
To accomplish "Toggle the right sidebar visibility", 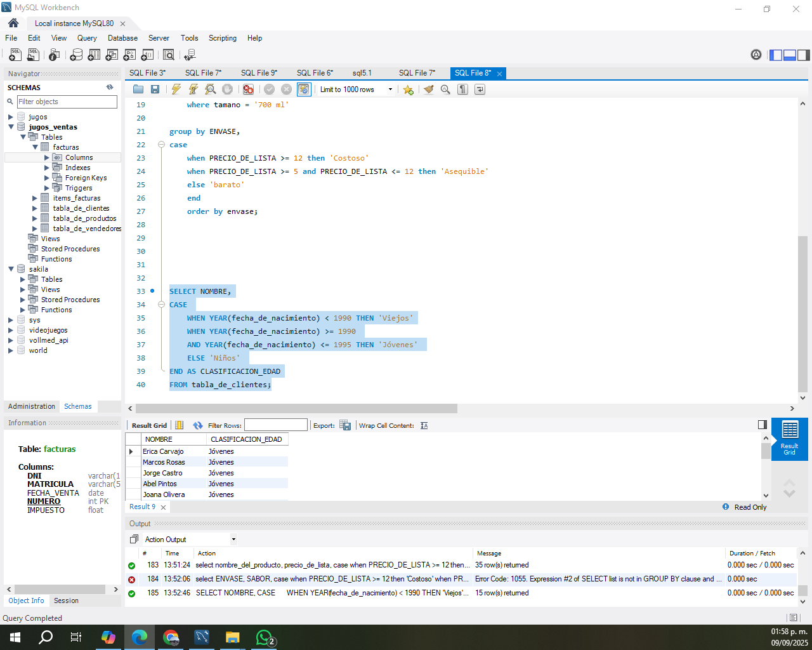I will point(804,55).
